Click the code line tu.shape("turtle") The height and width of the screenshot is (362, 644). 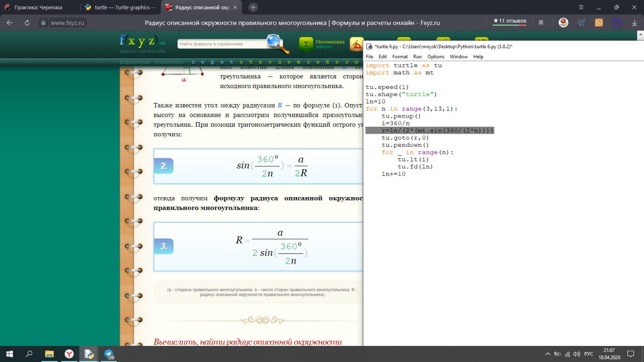pyautogui.click(x=401, y=94)
